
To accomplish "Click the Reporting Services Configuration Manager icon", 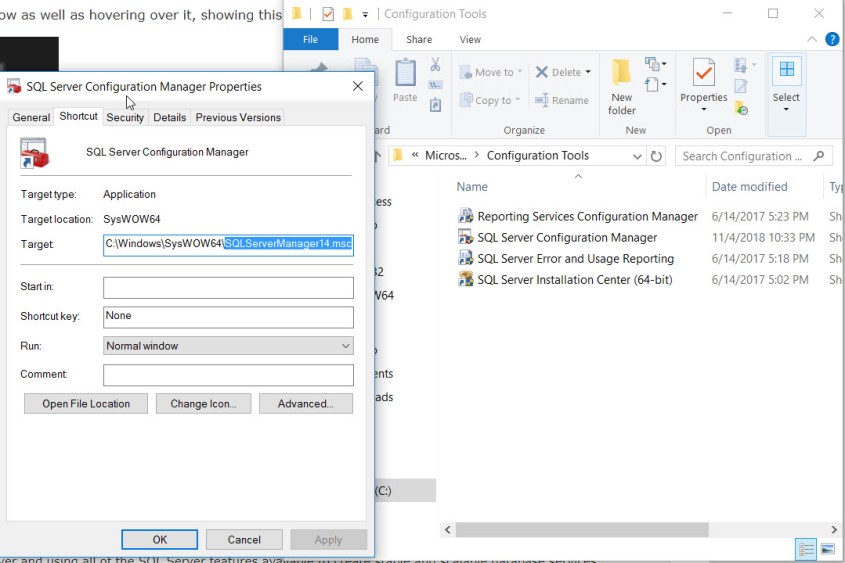I will (465, 216).
